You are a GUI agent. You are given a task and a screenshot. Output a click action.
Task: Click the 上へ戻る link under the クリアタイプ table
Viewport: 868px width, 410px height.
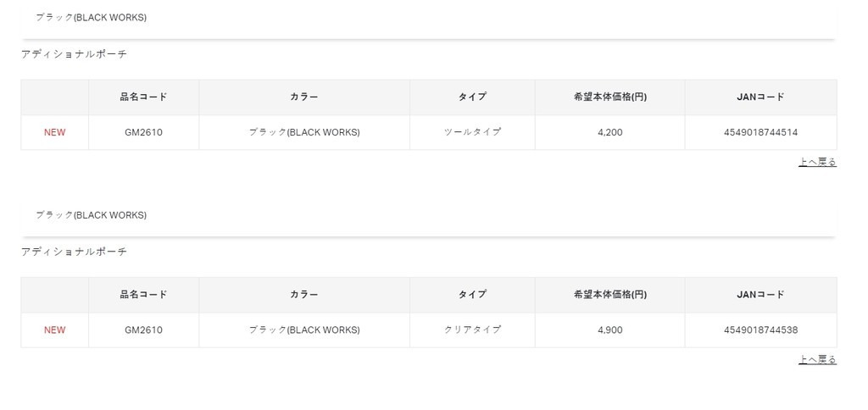pos(817,359)
